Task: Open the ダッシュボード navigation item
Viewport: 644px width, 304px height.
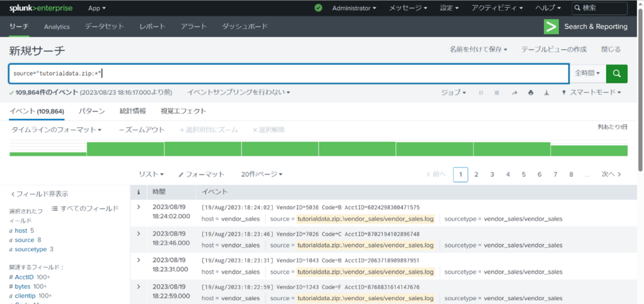Action: point(245,26)
